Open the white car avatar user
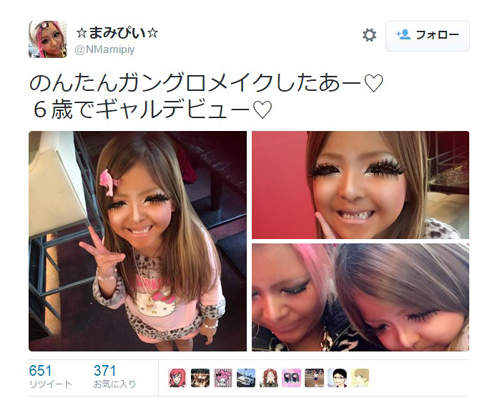 246,378
